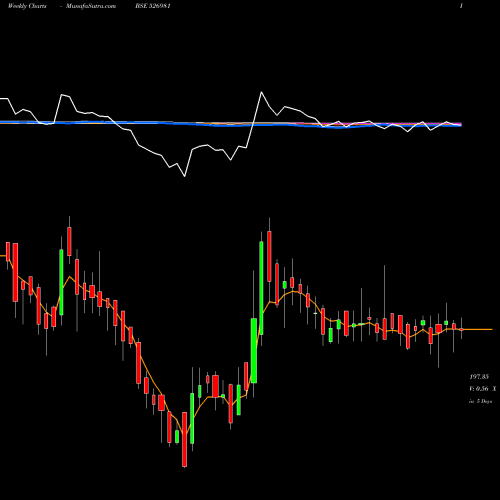This screenshot has width=500, height=500.
Task: Click the lowest trough of the white indicator line
Action: [185, 176]
